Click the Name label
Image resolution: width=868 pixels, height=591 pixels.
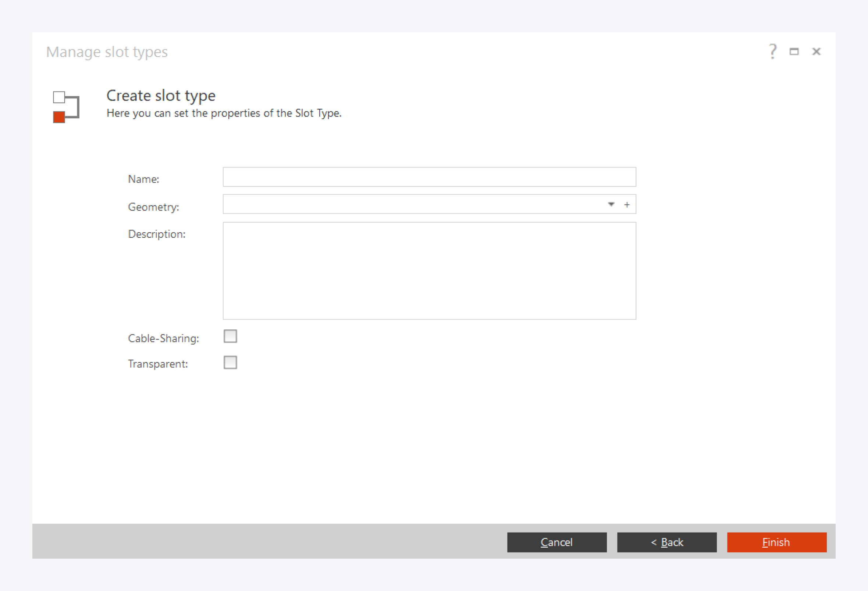(x=143, y=179)
